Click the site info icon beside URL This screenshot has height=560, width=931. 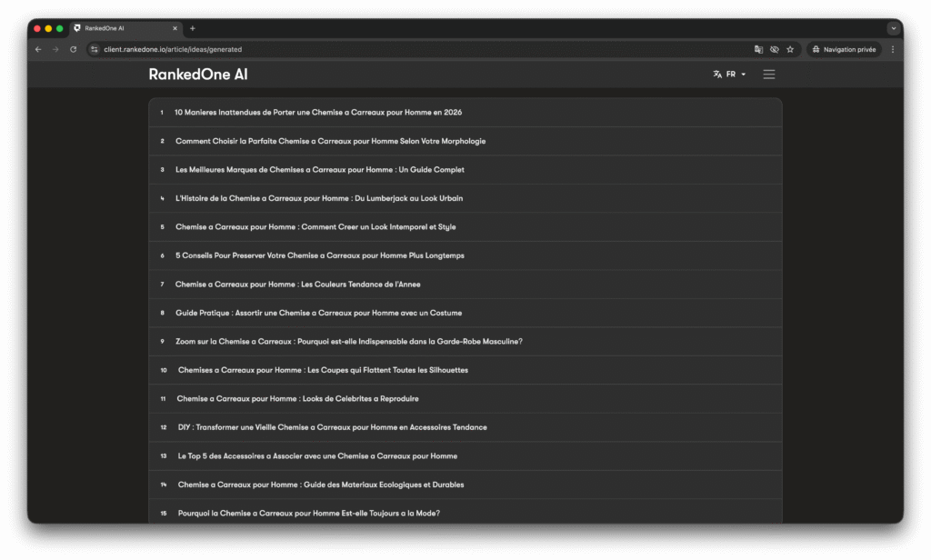coord(94,49)
